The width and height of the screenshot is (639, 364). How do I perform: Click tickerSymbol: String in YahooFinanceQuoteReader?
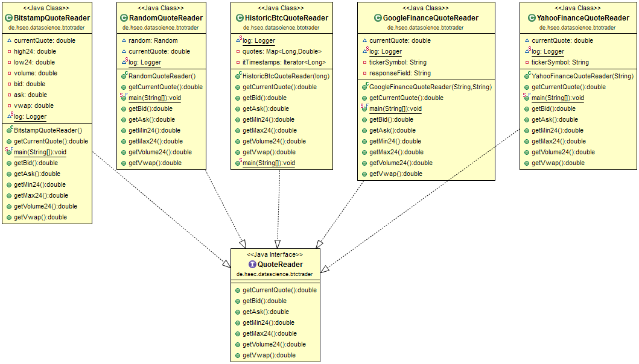(x=561, y=62)
